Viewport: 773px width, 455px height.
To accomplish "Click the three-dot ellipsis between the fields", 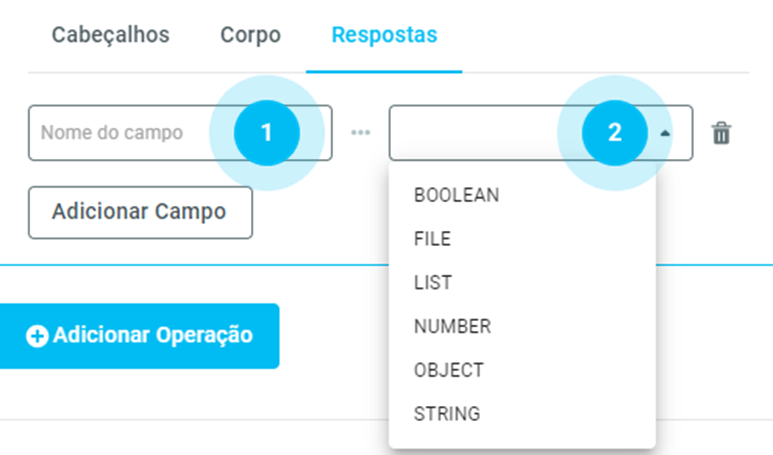I will click(x=360, y=133).
